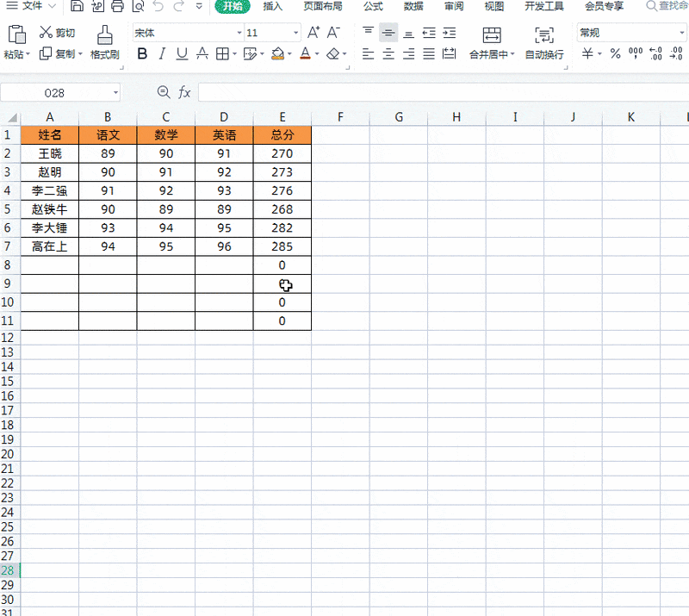Click the Redo arrow

pyautogui.click(x=178, y=6)
